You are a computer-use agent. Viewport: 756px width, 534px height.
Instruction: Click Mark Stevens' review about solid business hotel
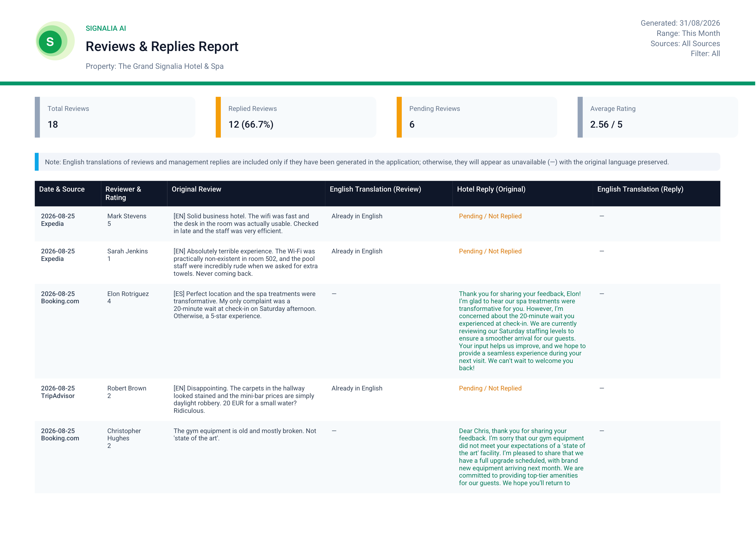246,224
